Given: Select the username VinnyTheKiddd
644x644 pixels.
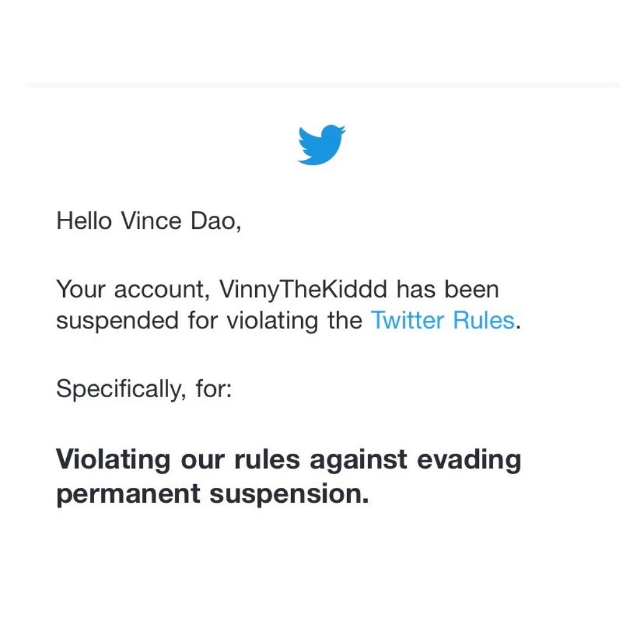Looking at the screenshot, I should click(x=303, y=290).
